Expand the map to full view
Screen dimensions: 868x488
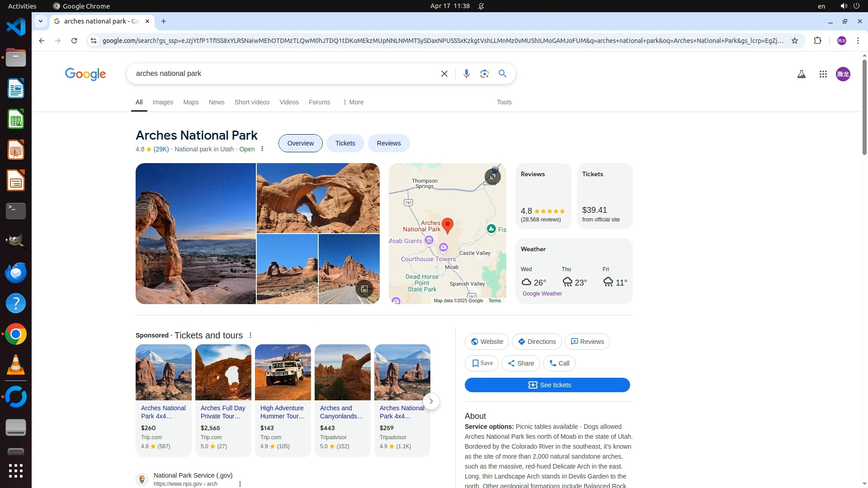point(492,177)
